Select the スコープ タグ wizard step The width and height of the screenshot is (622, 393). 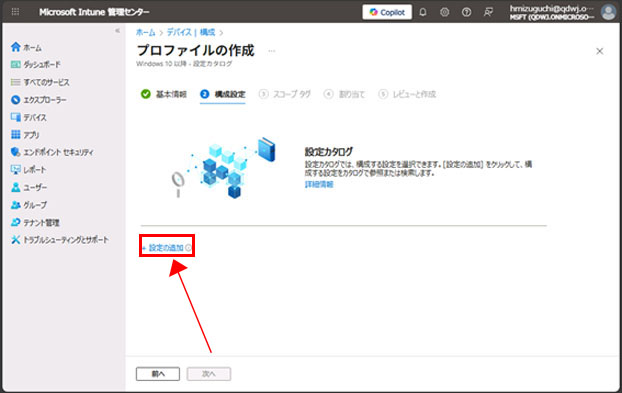[285, 94]
